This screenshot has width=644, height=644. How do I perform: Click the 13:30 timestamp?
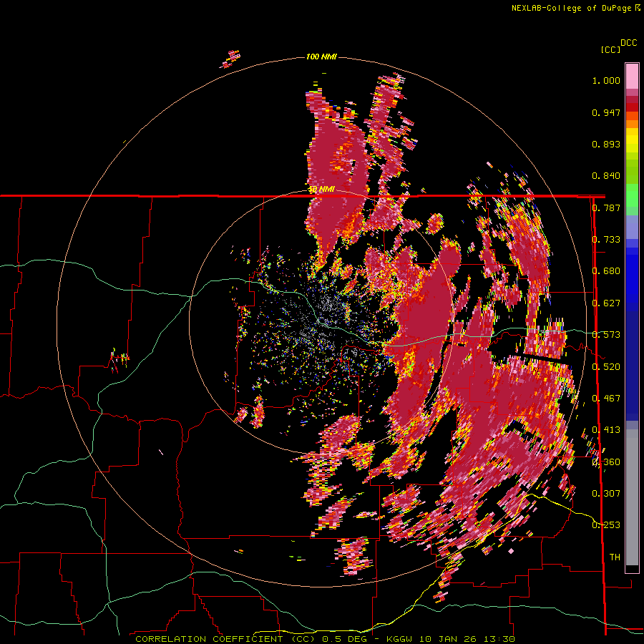[x=498, y=639]
